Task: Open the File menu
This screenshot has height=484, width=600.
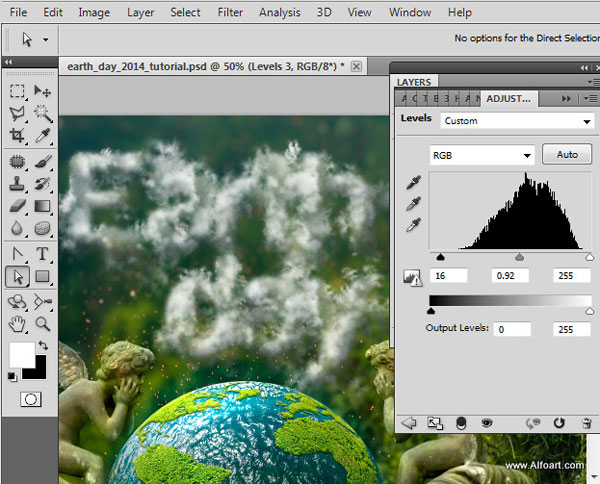Action: tap(18, 12)
